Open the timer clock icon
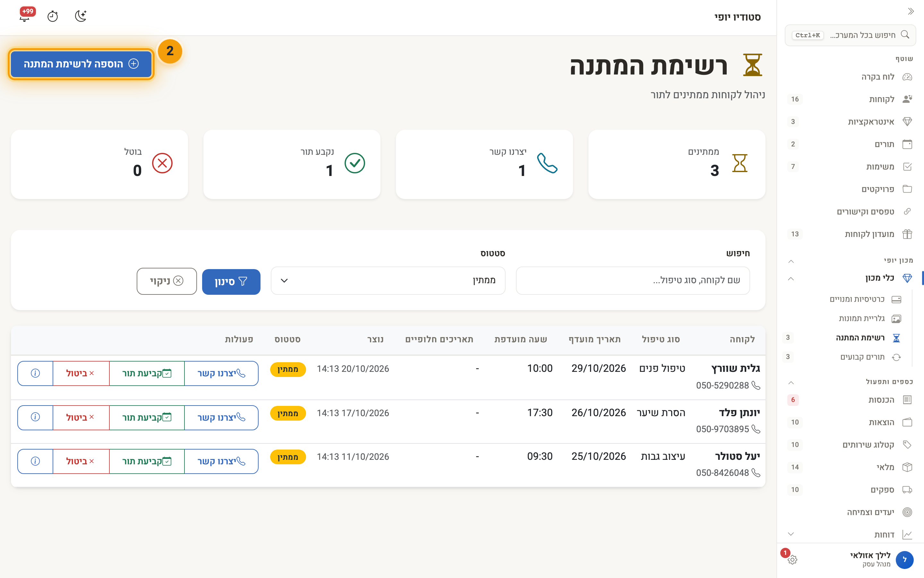Screen dimensions: 924x578 pyautogui.click(x=53, y=16)
